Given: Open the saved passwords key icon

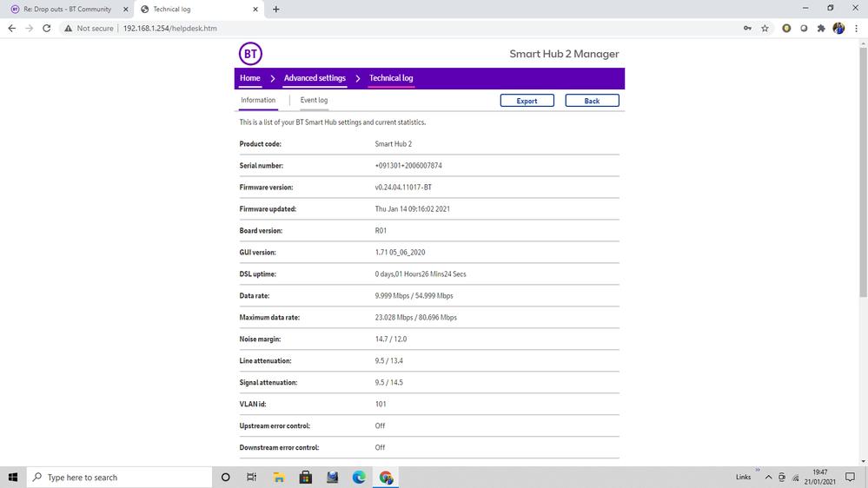Looking at the screenshot, I should click(x=747, y=29).
